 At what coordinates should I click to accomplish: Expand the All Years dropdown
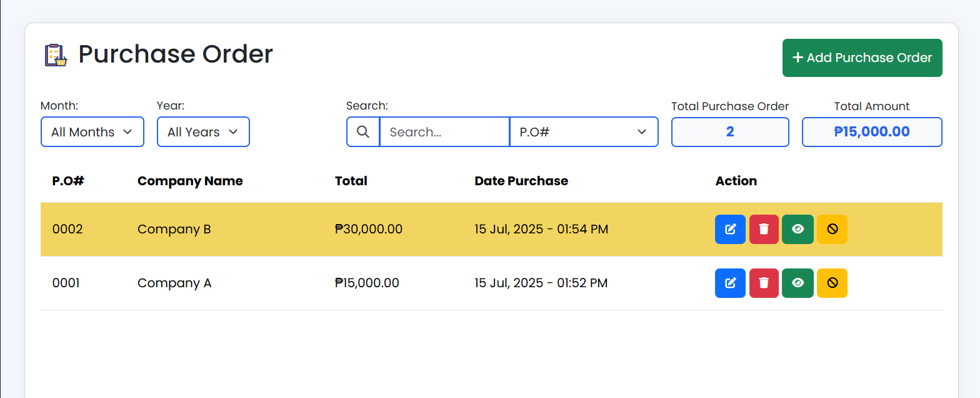(203, 132)
